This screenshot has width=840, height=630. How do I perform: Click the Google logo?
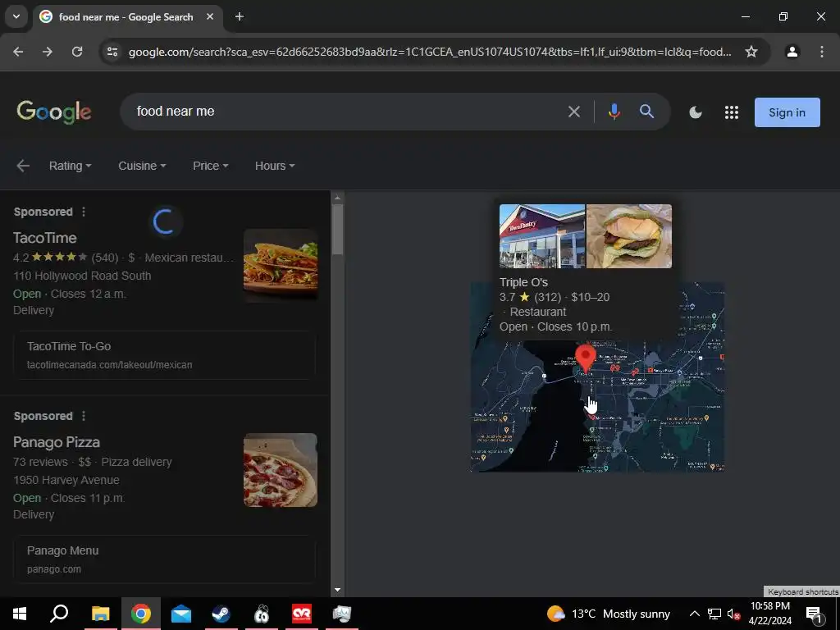(x=53, y=112)
